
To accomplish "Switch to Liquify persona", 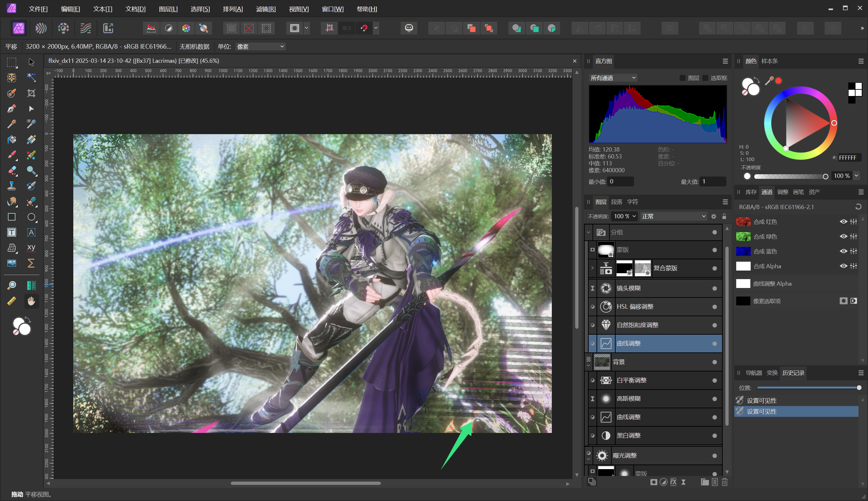I will pos(41,28).
